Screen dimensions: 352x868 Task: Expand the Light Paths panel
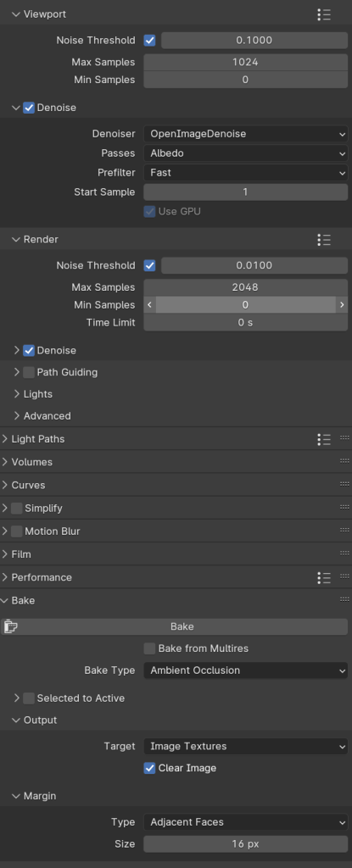click(37, 439)
